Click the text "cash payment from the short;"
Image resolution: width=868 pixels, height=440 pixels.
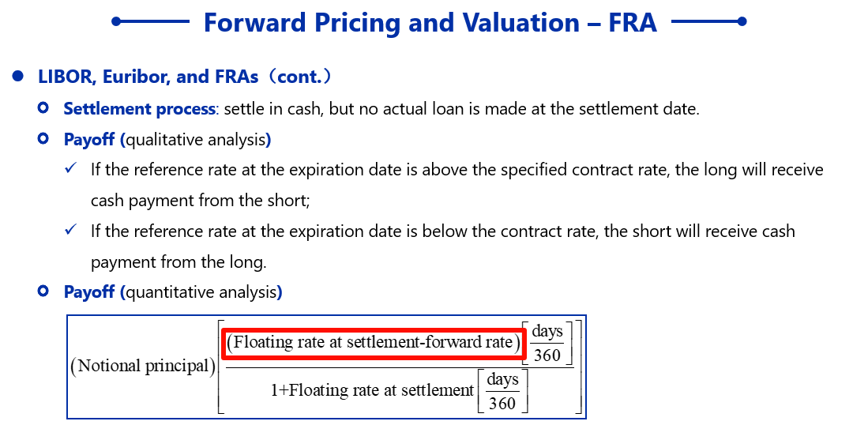201,201
